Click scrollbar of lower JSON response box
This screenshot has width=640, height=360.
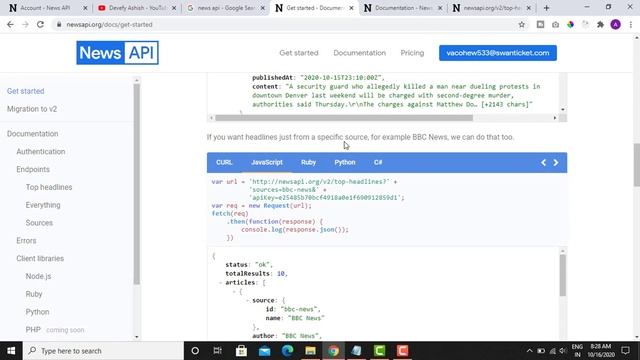coord(563,275)
